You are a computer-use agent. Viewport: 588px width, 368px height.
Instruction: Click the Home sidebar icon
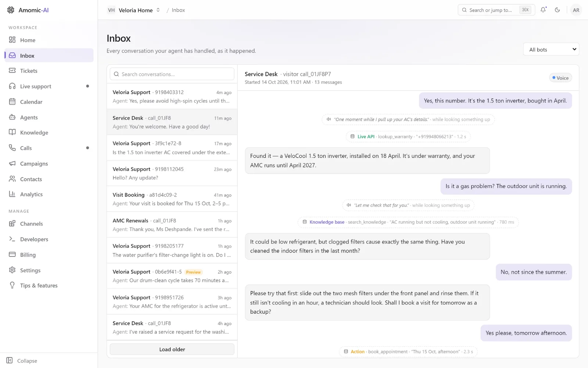tap(12, 40)
